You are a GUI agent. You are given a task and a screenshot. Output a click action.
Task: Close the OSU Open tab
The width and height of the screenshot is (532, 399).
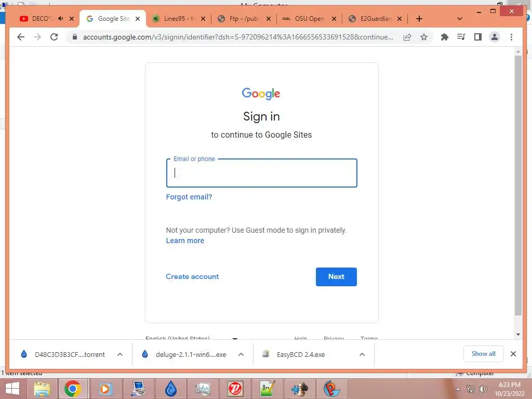(334, 19)
